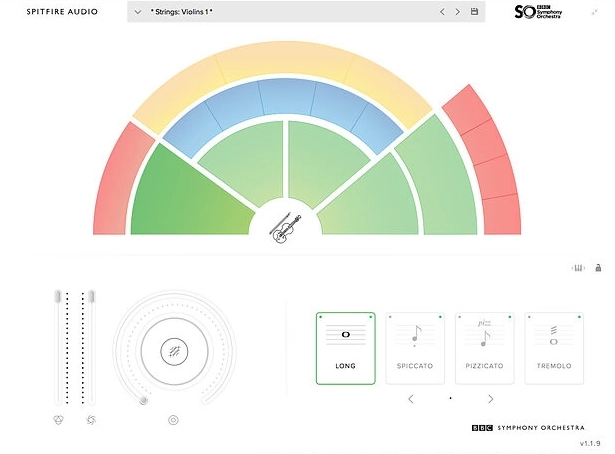Viewport: 615px width, 454px height.
Task: Click the center icon of the big knob
Action: click(x=174, y=351)
